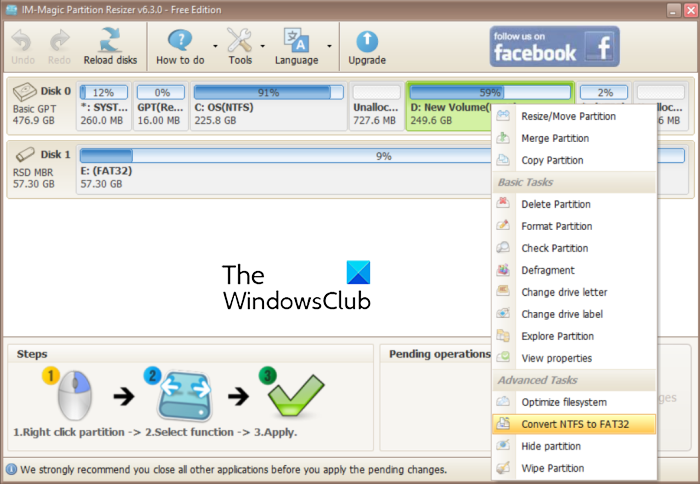Viewport: 700px width, 484px height.
Task: Click the Optimize filesystem icon
Action: 503,401
